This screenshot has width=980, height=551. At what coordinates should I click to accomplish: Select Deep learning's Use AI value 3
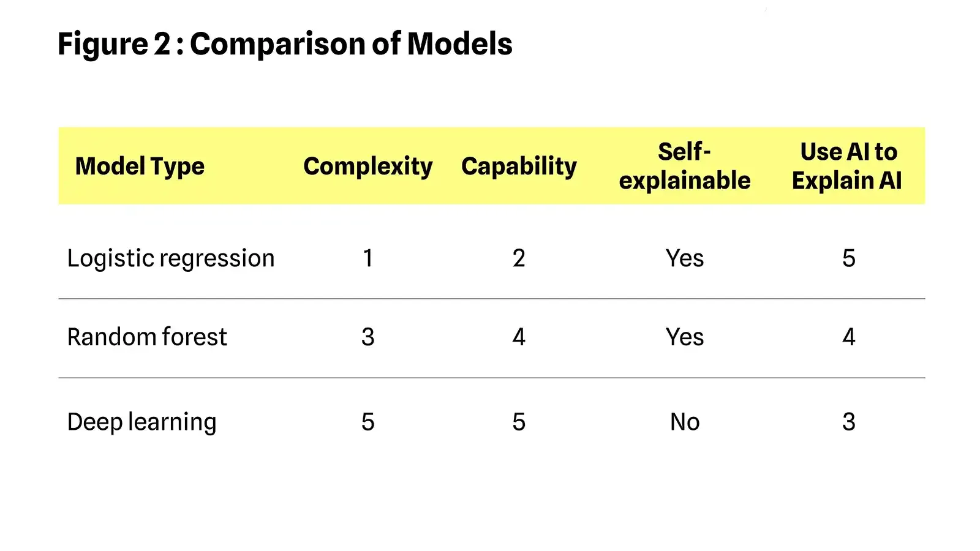(x=848, y=422)
